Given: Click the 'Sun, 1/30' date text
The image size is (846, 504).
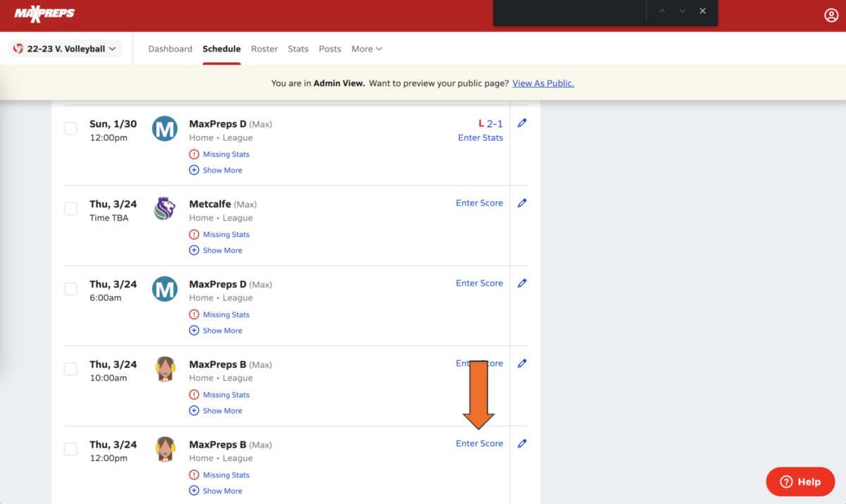Looking at the screenshot, I should tap(114, 124).
